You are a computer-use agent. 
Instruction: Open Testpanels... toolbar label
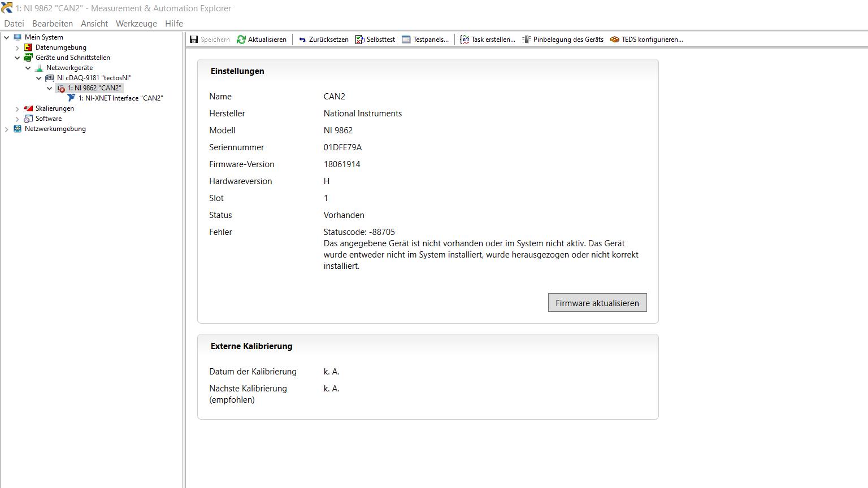(x=431, y=40)
